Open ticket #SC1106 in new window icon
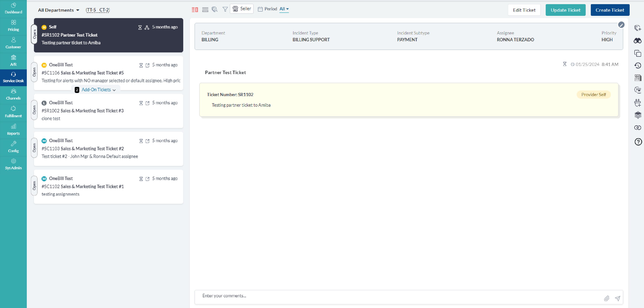 coord(148,65)
